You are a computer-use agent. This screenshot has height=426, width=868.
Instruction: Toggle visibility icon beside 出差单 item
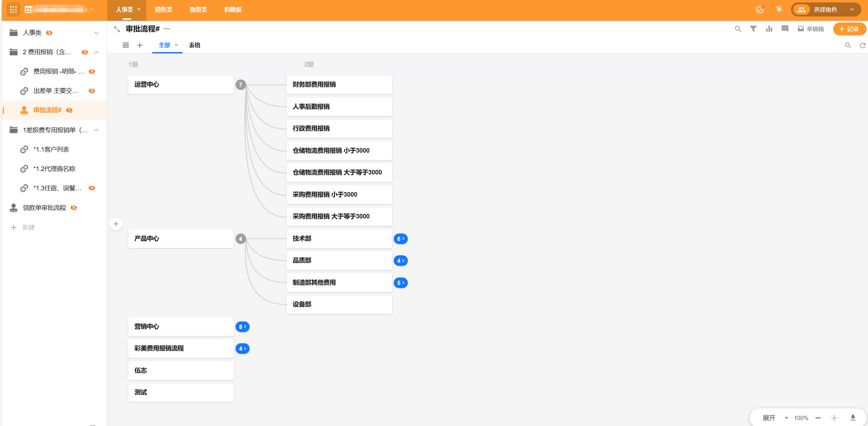[x=92, y=91]
